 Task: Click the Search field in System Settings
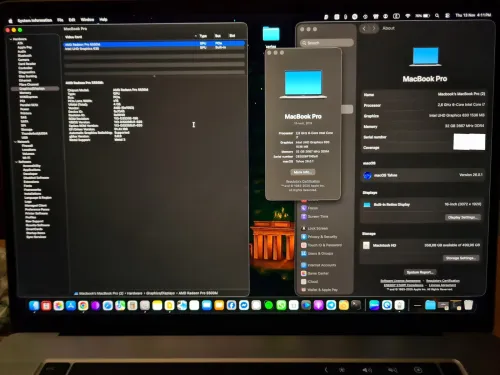click(327, 43)
